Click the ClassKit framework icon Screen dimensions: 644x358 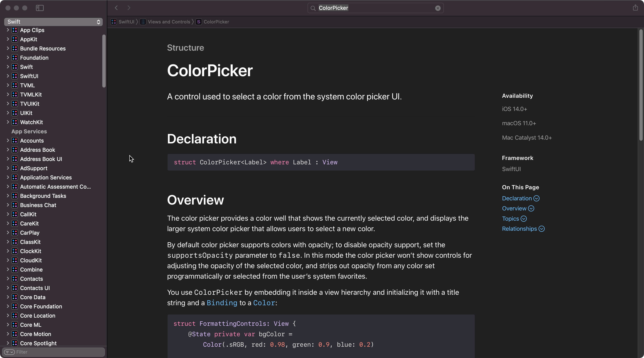[x=15, y=242]
